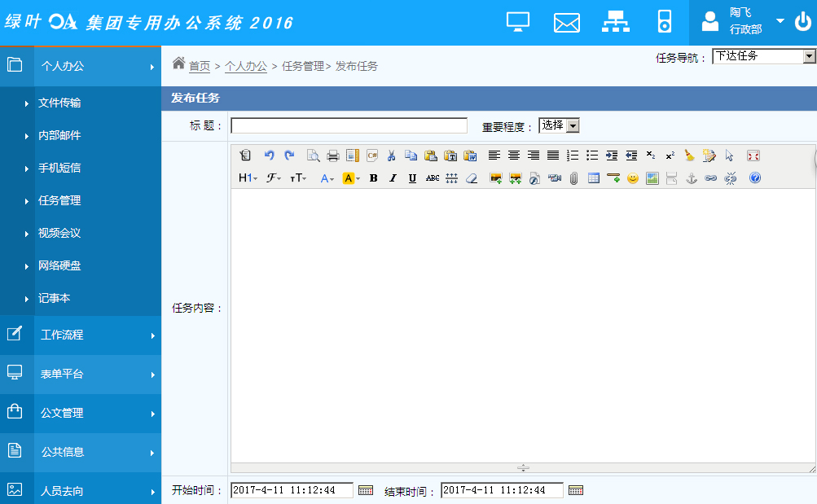Open 文件传输 in sidebar

(x=59, y=103)
